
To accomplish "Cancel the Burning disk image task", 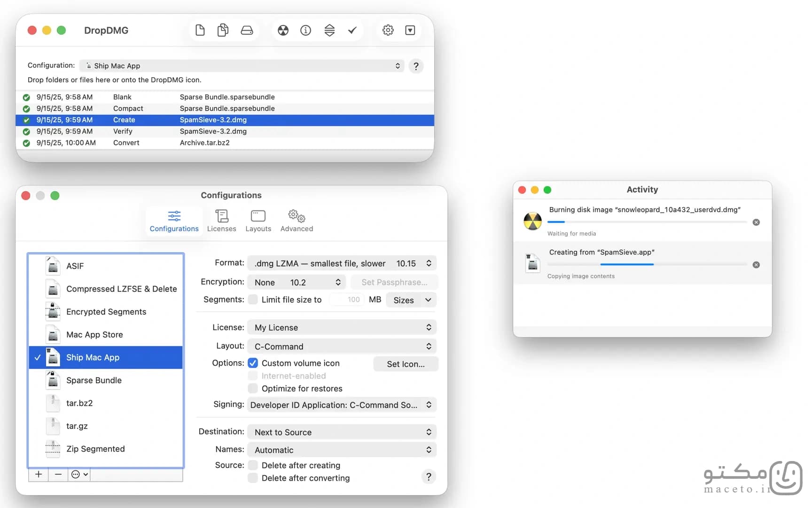I will (x=756, y=222).
